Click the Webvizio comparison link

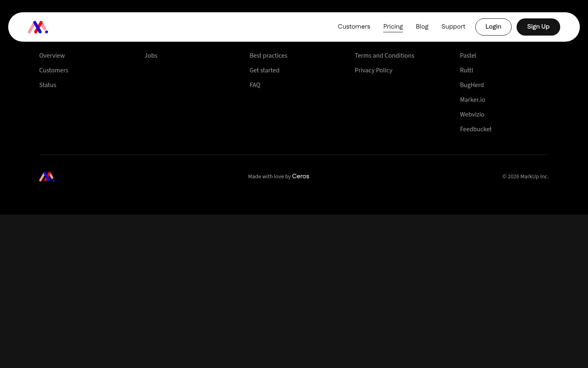[x=472, y=114]
